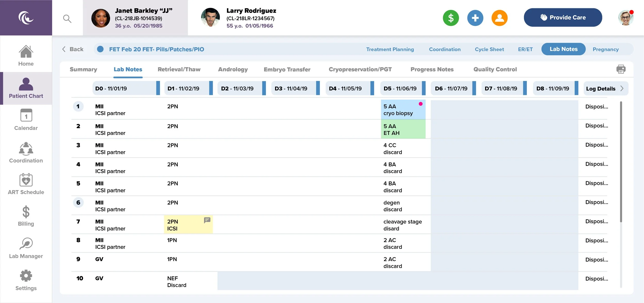Select embryo row number 1 circle
The height and width of the screenshot is (303, 644).
pyautogui.click(x=78, y=107)
